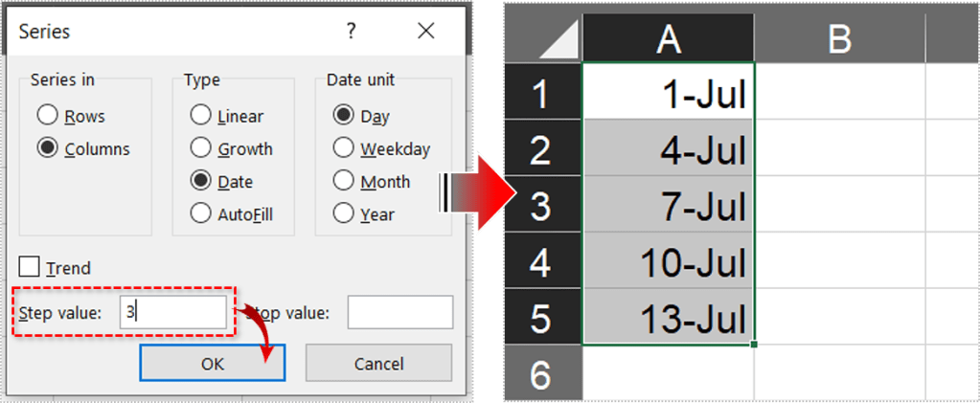Screen dimensions: 980x403
Task: Select the Rows radio button
Action: coord(48,117)
